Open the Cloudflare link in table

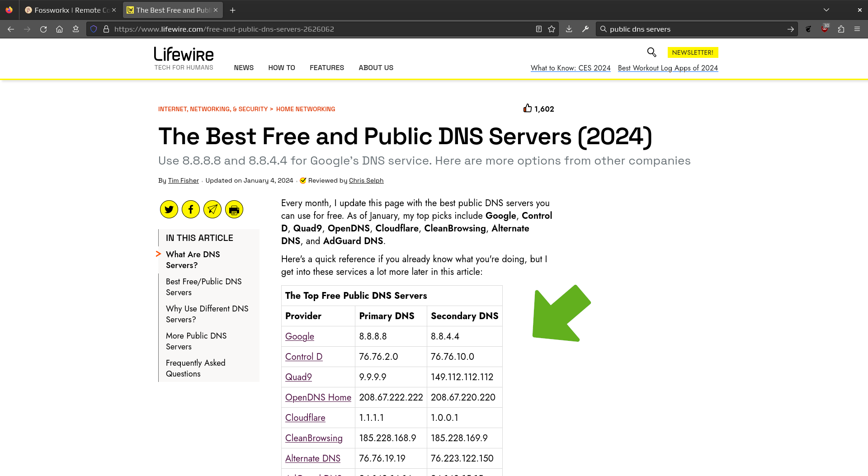305,418
